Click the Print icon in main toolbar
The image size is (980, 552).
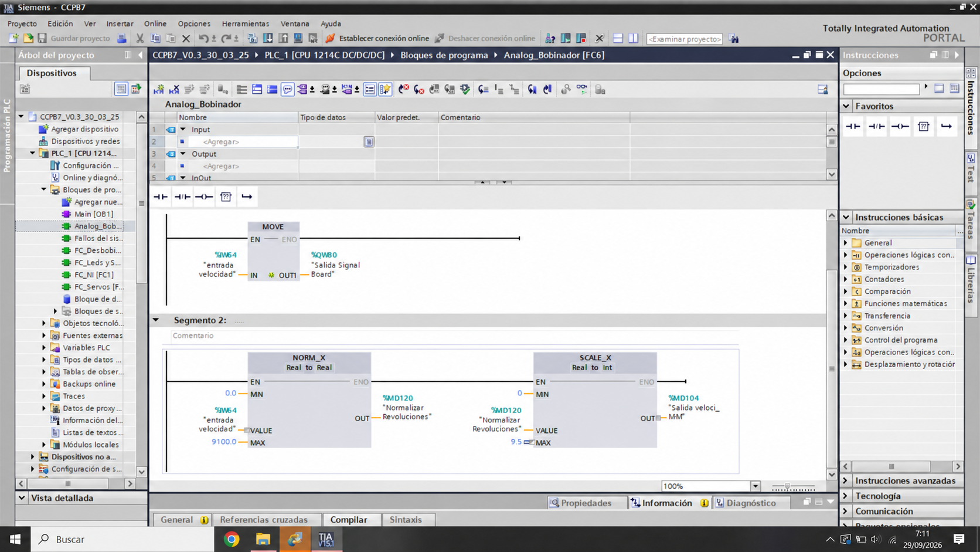point(121,38)
